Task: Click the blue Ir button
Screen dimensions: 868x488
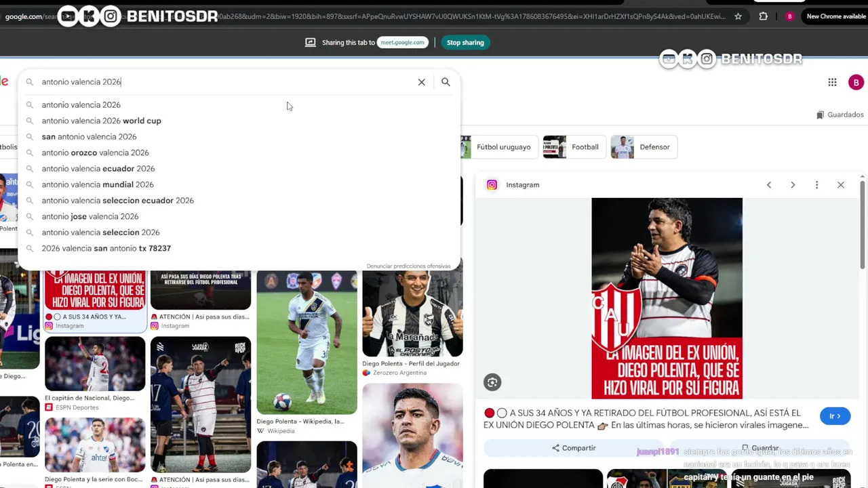Action: [x=835, y=416]
